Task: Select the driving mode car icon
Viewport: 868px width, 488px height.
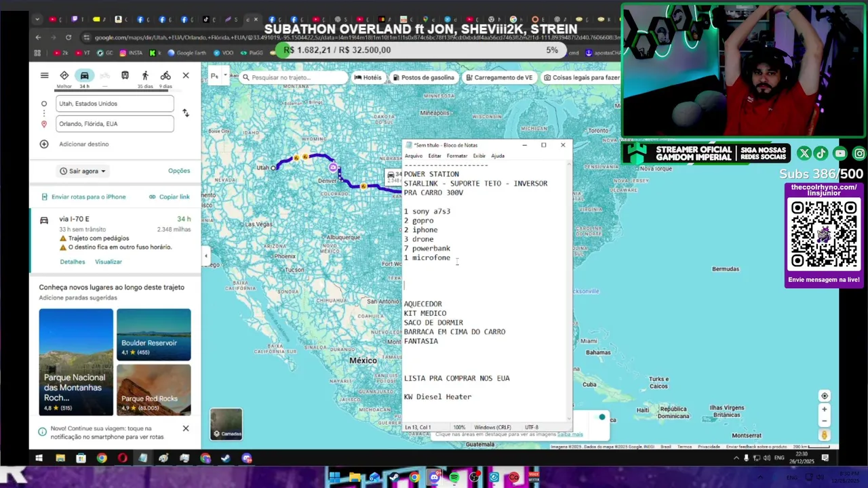Action: coord(84,76)
